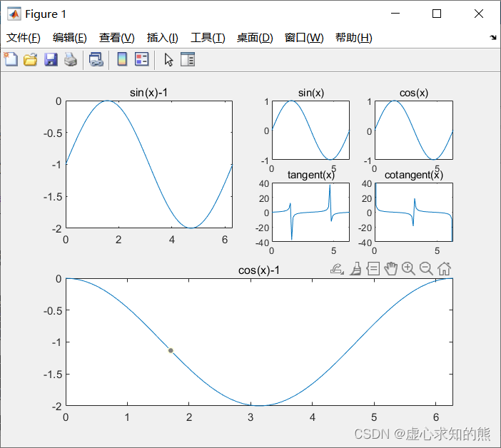This screenshot has height=448, width=501.
Task: Click the dock figure arrow icon
Action: coord(493,38)
